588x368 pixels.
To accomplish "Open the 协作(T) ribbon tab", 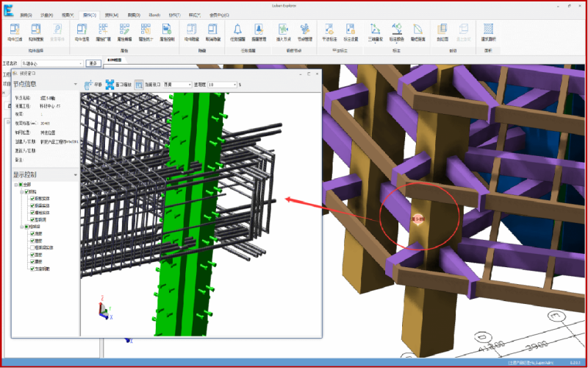I will click(175, 15).
